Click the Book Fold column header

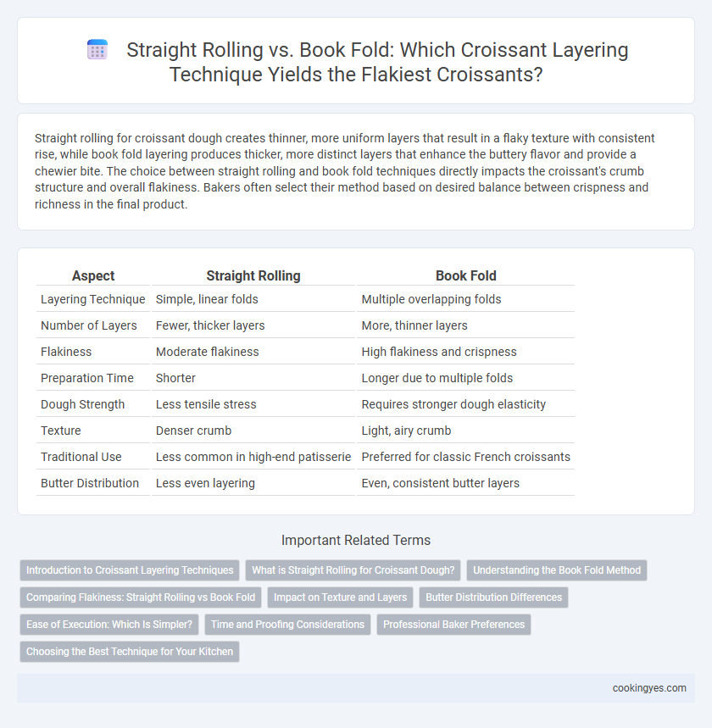[466, 275]
